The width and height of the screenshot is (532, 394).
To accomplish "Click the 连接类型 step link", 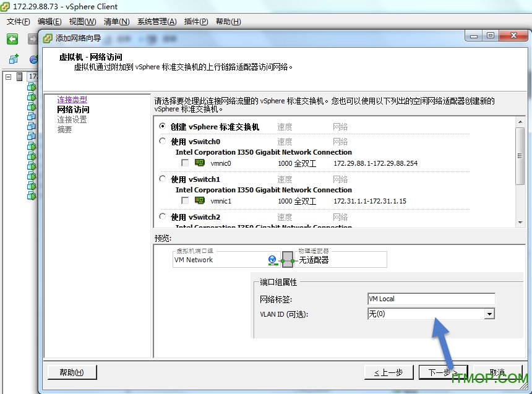I will coord(72,100).
